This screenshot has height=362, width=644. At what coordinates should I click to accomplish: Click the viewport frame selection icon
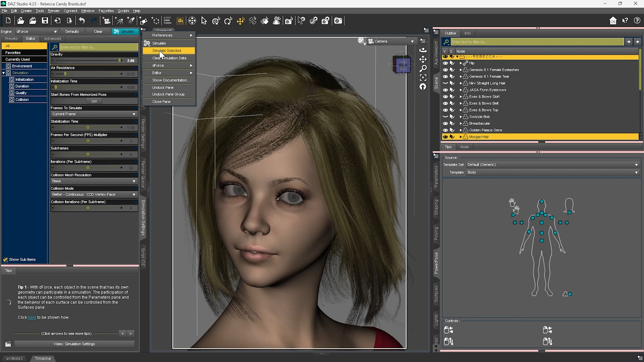pos(423,78)
